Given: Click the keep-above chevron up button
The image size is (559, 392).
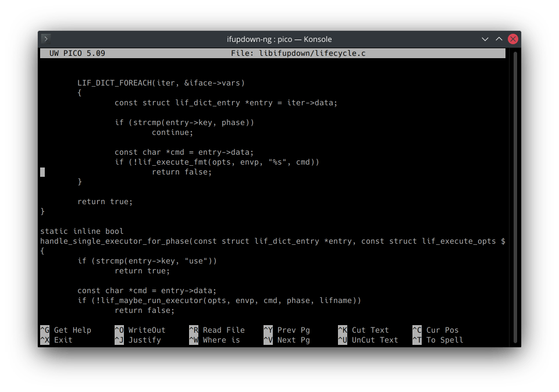Looking at the screenshot, I should pos(499,39).
